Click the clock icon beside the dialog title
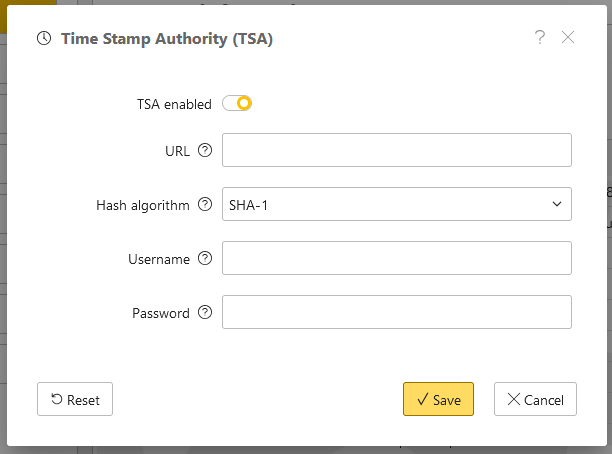612x454 pixels. pos(44,39)
